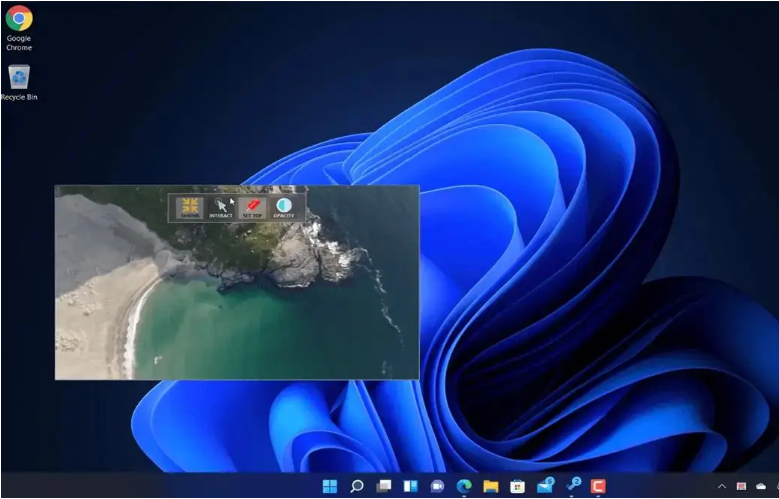
Task: Open the key-shaped app with badge 2
Action: (x=572, y=485)
